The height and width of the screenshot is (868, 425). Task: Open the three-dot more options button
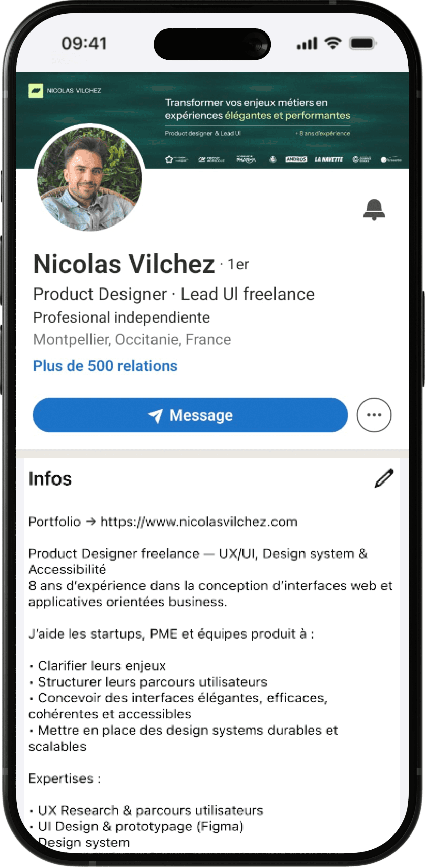pos(374,415)
